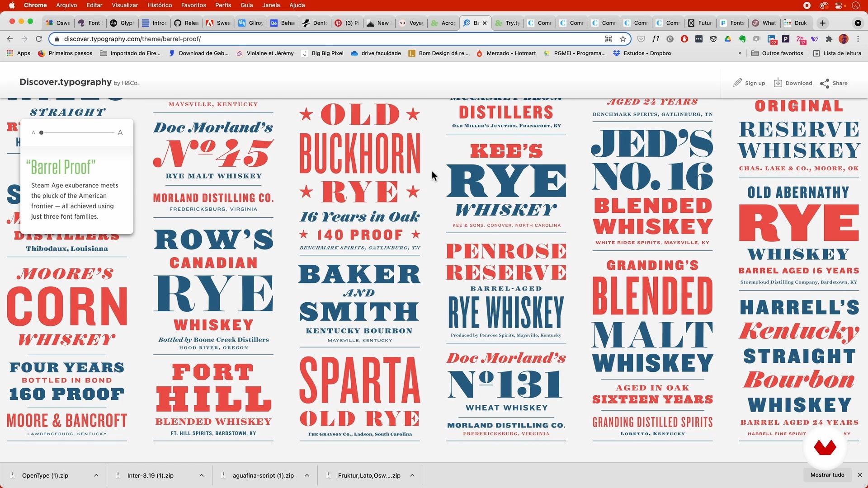Open the purple P extension icon
The width and height of the screenshot is (868, 488).
point(786,39)
